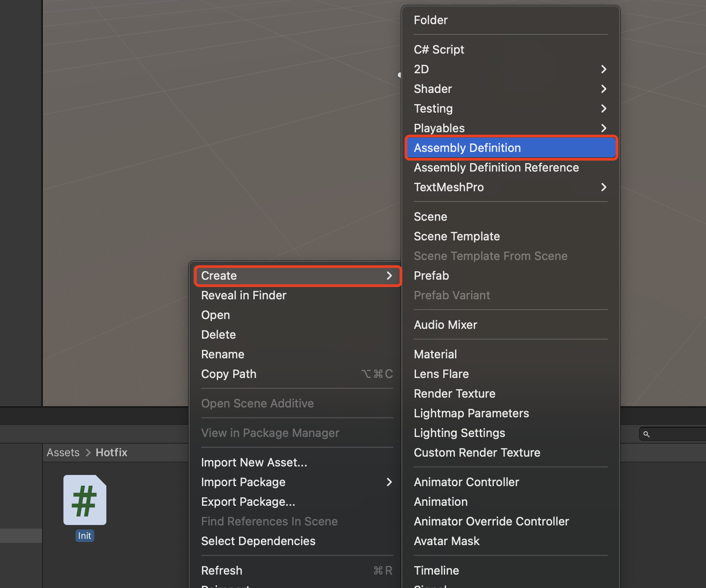Expand the Import Package submenu

(x=297, y=482)
